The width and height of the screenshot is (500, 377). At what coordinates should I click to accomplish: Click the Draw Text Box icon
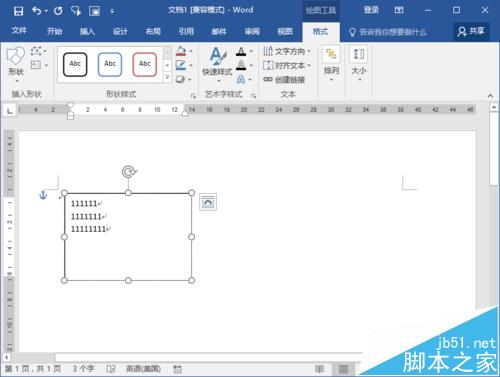tap(36, 65)
